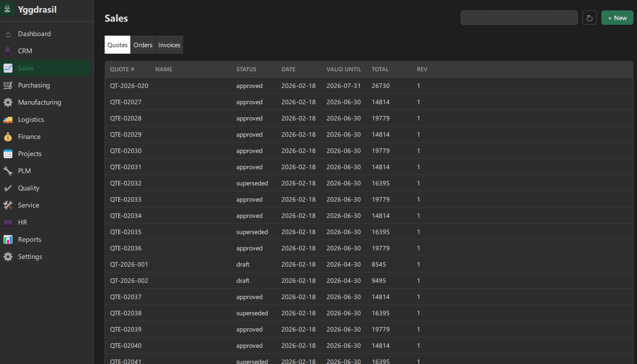The width and height of the screenshot is (637, 364).
Task: Click the Reports chart icon
Action: [x=8, y=239]
